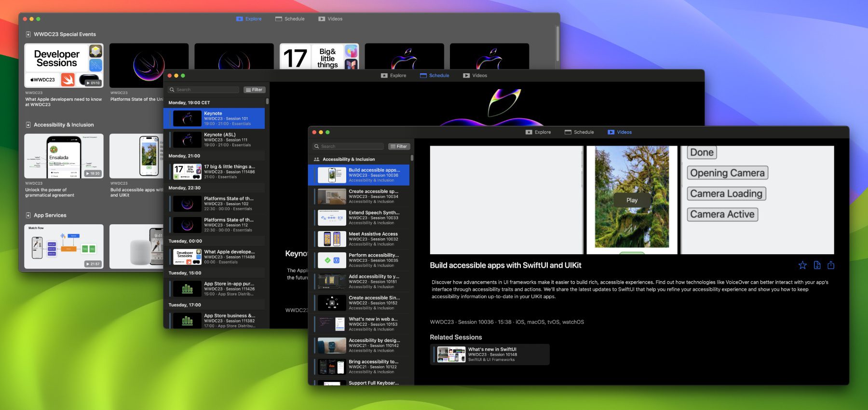Click the App Services section icon
The width and height of the screenshot is (868, 410).
(x=28, y=215)
